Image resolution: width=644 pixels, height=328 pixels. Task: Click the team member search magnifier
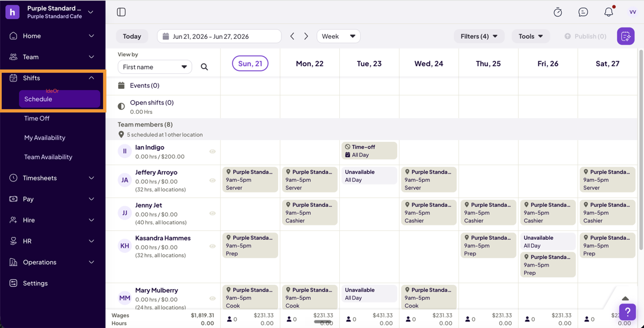click(x=204, y=67)
